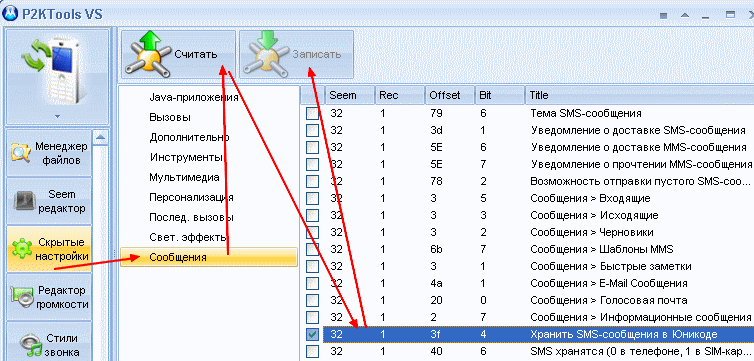Toggle checkbox for Уведомление о доставке SMS-сообщения
The image size is (754, 361).
click(313, 131)
